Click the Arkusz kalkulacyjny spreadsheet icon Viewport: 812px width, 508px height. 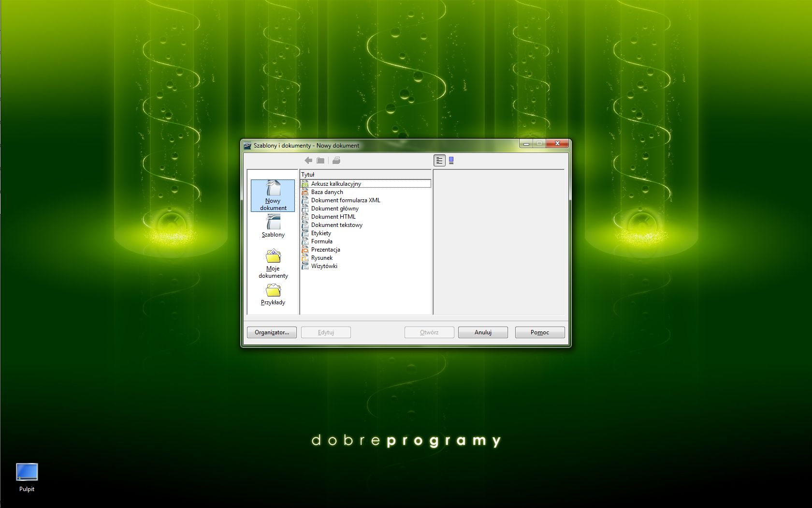(x=305, y=184)
